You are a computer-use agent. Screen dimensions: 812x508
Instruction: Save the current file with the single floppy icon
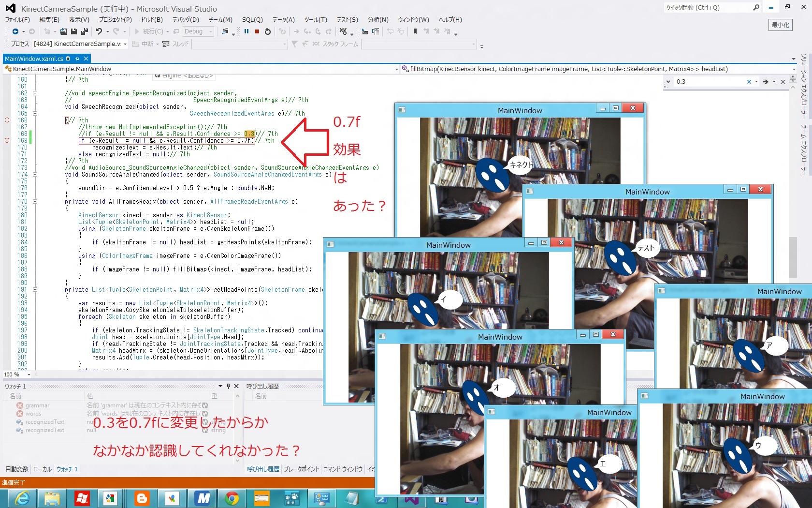(x=74, y=31)
